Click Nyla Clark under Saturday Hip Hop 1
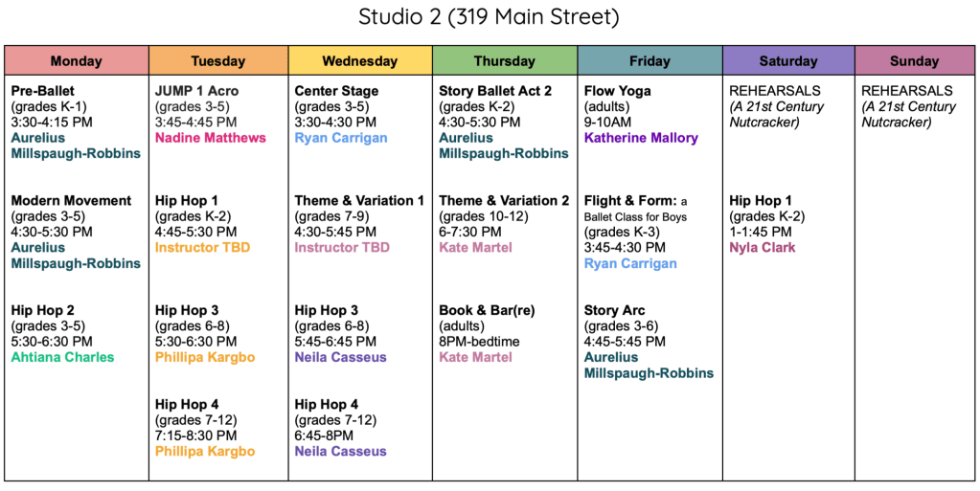This screenshot has height=491, width=980. [763, 248]
